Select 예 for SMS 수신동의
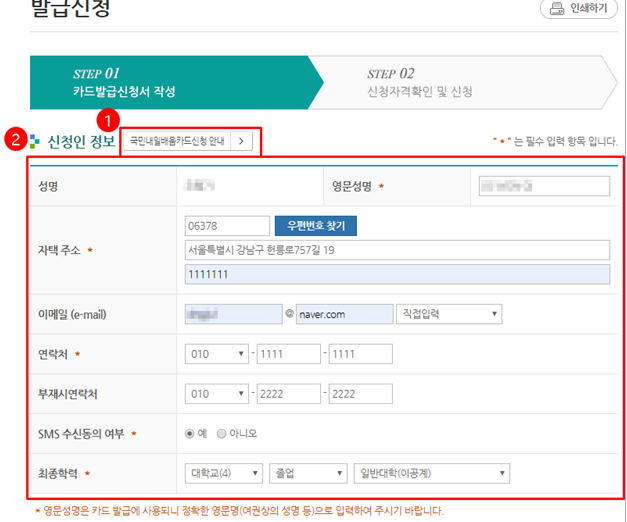627x522 pixels. [190, 434]
